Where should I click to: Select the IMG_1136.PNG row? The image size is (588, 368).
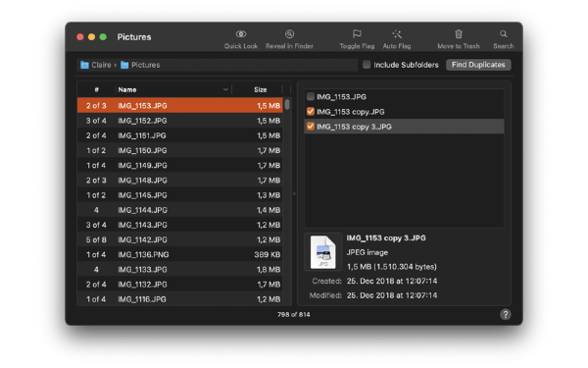179,254
